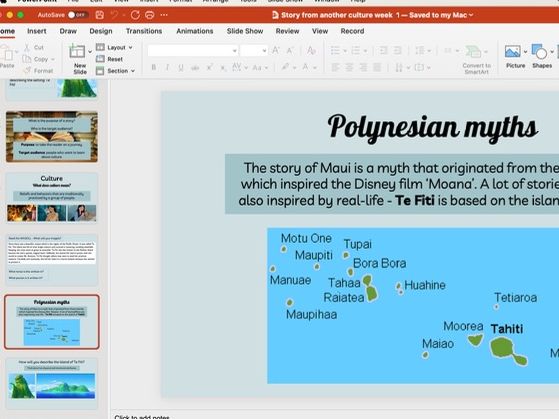The image size is (559, 419).
Task: Click the Increase Indent icon
Action: 397,51
